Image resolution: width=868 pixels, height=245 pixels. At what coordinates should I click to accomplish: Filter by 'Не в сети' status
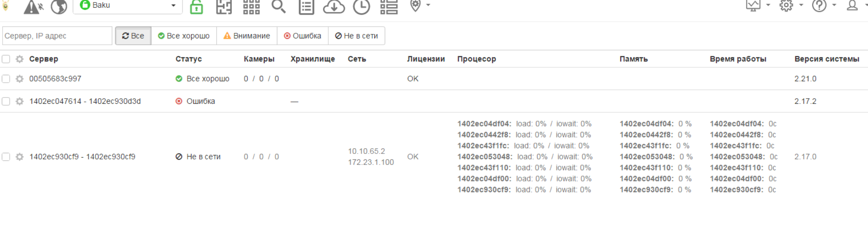pos(357,36)
